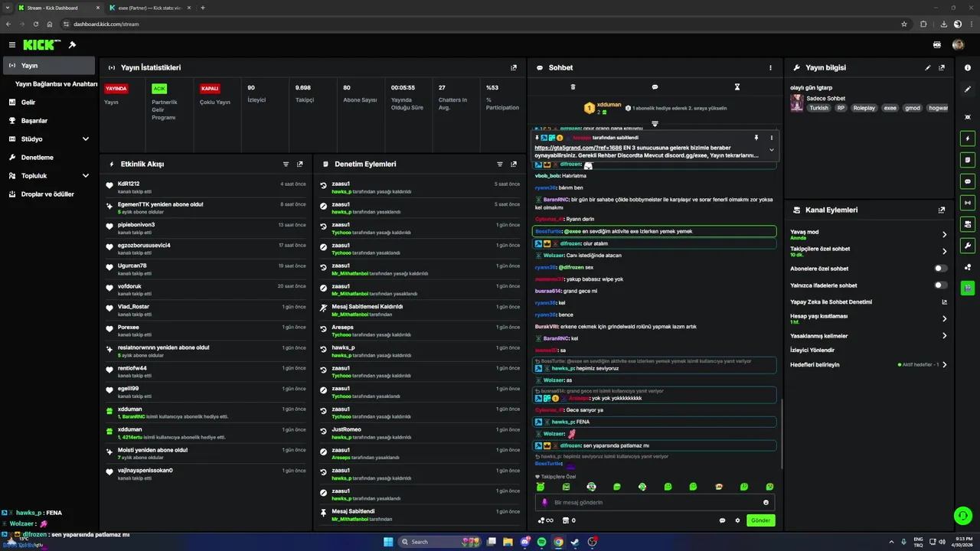This screenshot has height=551, width=980.
Task: Expand the pinned message with the chevron
Action: point(771,150)
